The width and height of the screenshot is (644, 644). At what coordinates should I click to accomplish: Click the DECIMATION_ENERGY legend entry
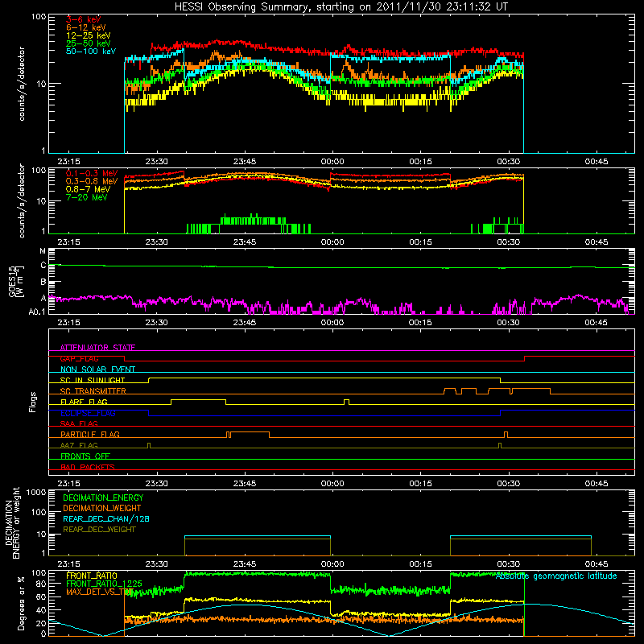click(103, 497)
